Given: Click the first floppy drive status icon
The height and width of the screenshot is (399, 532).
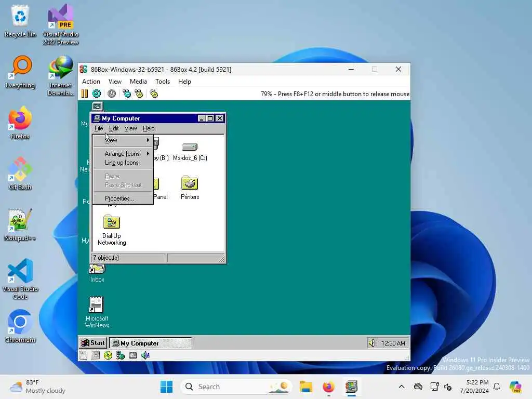Looking at the screenshot, I should (84, 355).
